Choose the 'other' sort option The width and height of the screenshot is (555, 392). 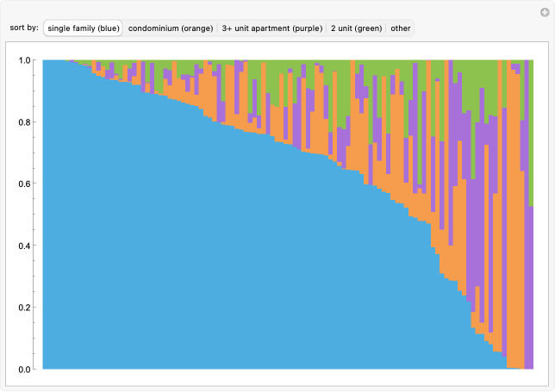pos(401,28)
